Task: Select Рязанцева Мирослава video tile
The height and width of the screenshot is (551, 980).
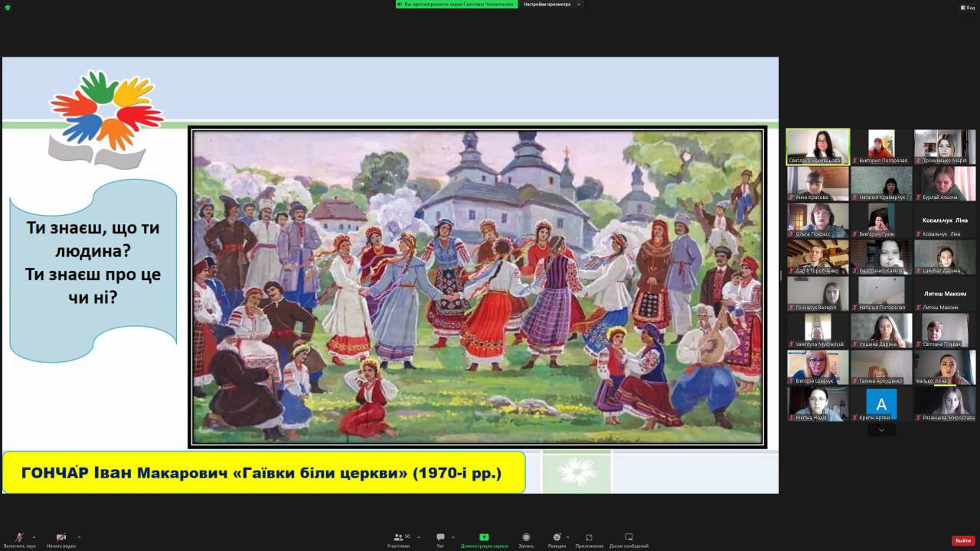Action: pyautogui.click(x=945, y=404)
